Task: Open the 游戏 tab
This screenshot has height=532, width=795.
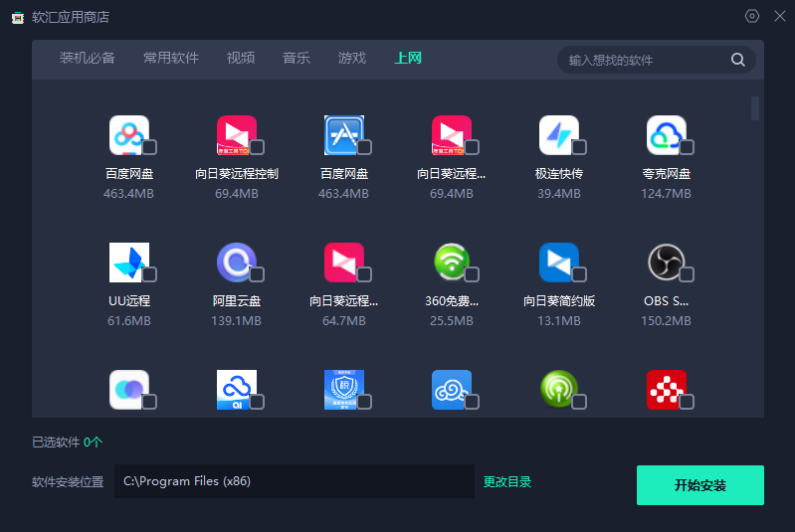Action: (352, 59)
